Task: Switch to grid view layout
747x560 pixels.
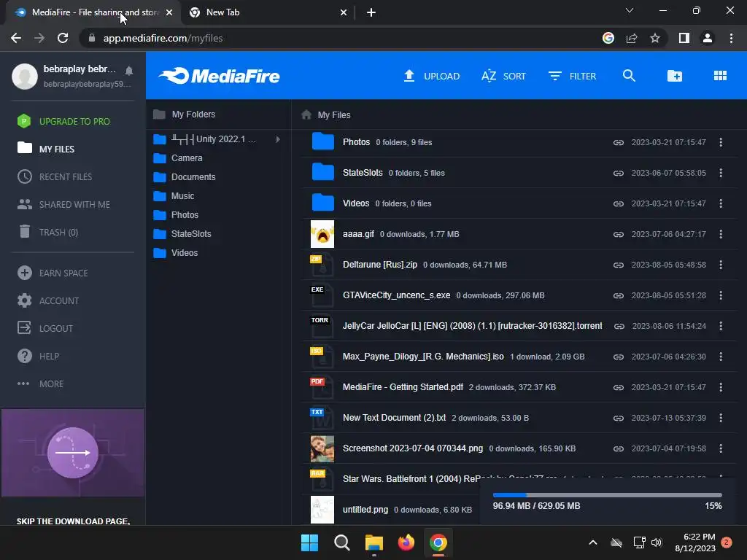Action: pyautogui.click(x=720, y=76)
